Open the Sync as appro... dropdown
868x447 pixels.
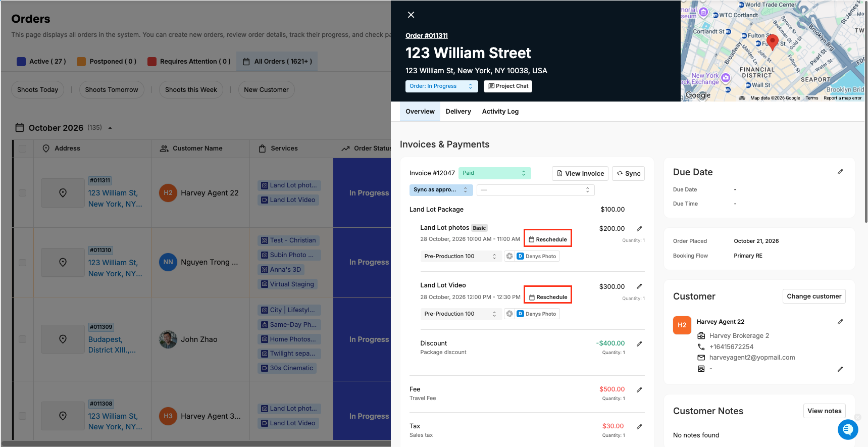[x=441, y=190]
